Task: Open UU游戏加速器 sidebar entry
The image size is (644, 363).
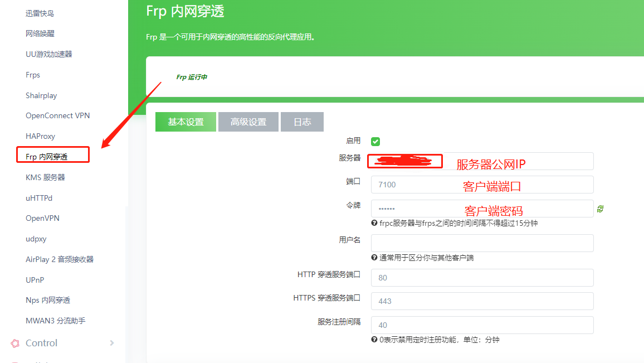Action: 49,54
